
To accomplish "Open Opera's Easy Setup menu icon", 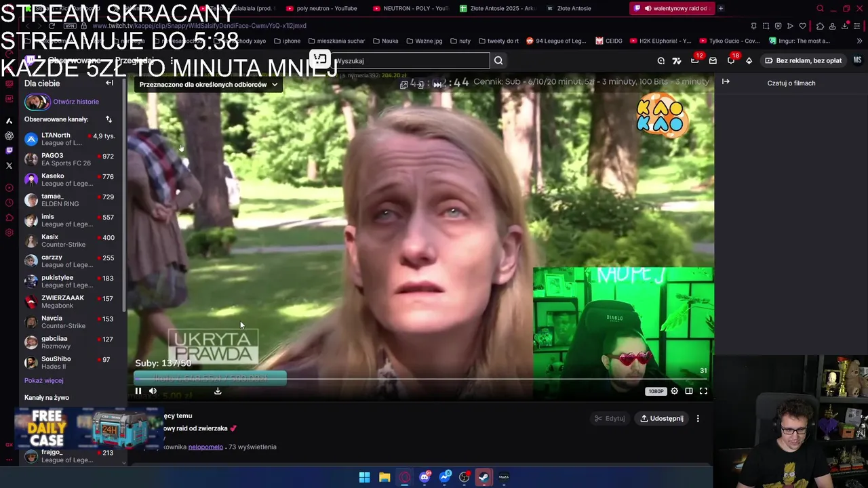I will point(858,26).
